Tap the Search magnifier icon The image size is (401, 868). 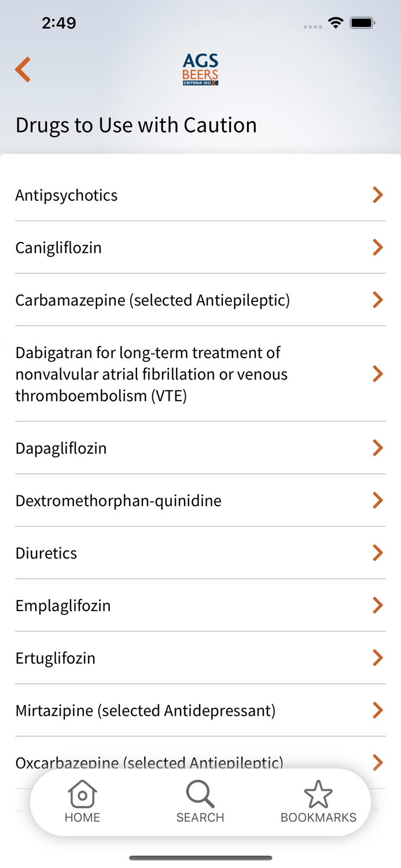click(x=200, y=793)
